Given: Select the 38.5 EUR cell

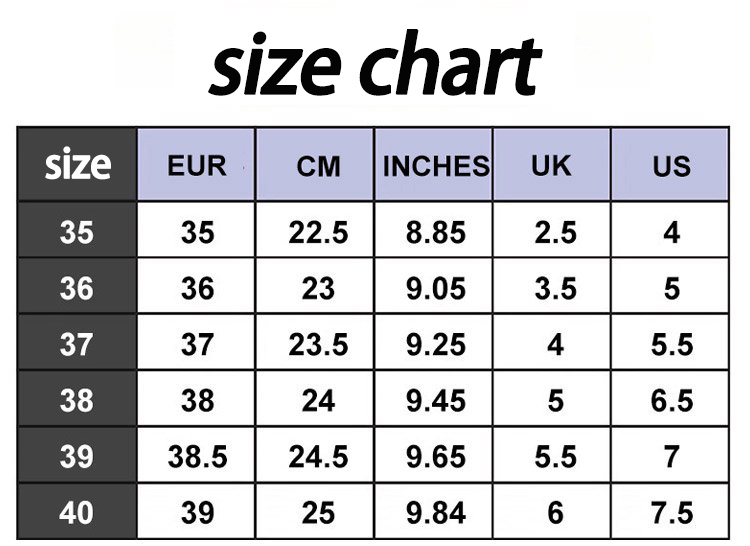Looking at the screenshot, I should point(196,454).
